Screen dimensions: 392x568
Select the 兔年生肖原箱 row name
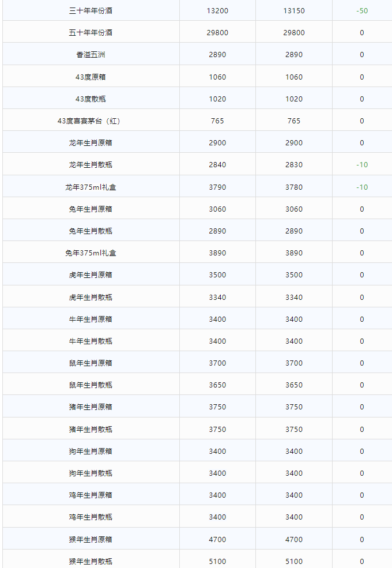[91, 209]
